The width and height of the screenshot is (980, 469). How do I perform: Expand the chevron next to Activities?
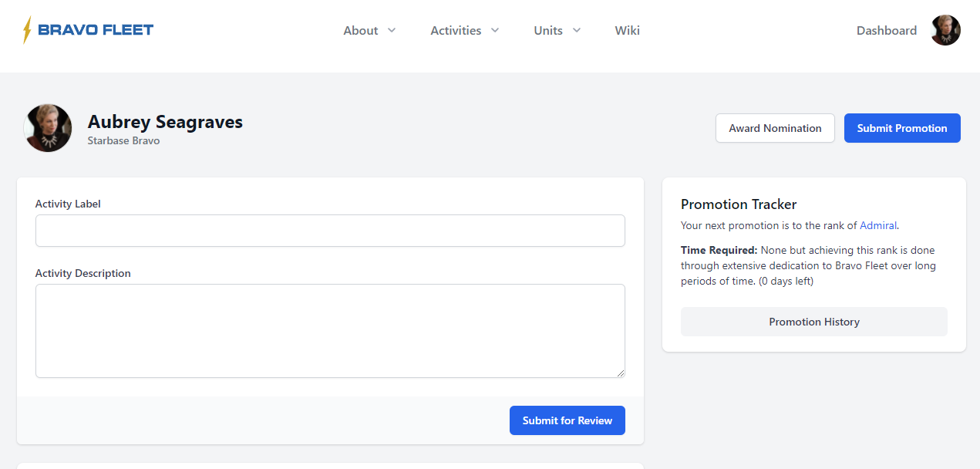pyautogui.click(x=495, y=30)
